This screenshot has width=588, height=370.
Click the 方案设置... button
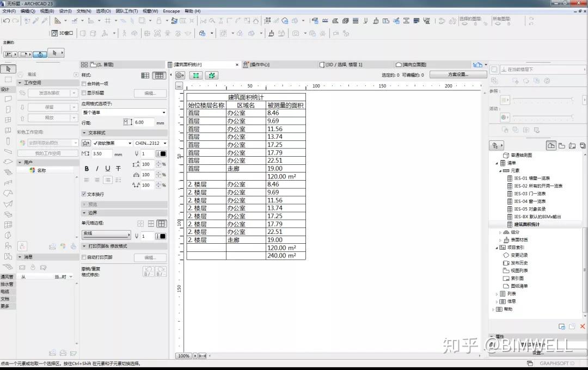point(458,75)
